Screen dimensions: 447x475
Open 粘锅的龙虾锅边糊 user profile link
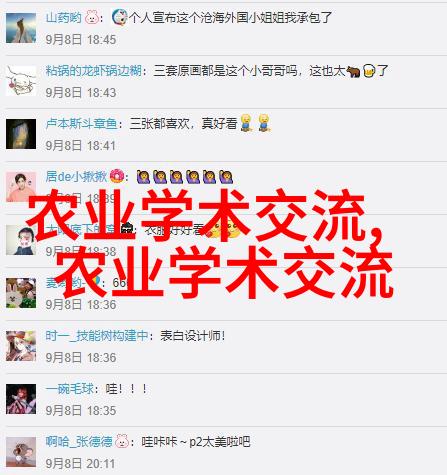click(94, 71)
